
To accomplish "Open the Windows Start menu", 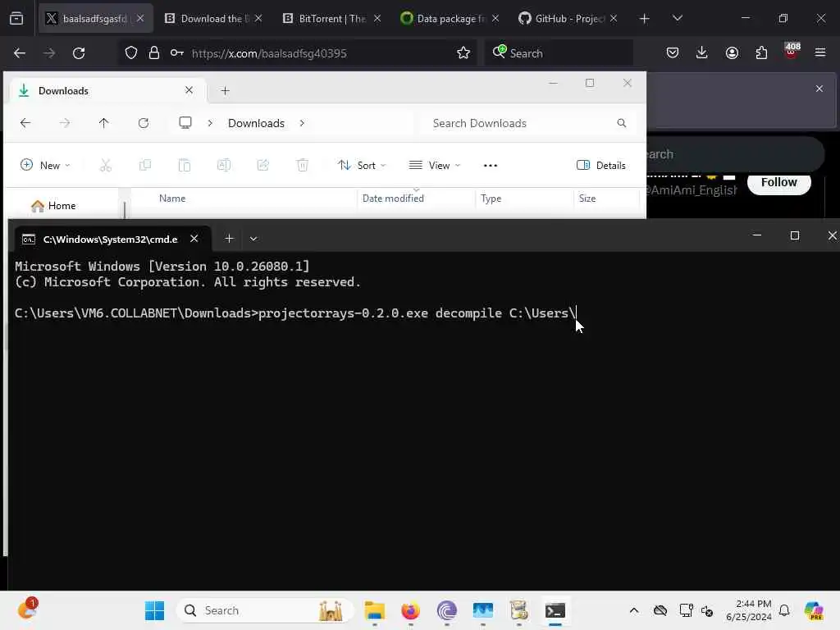I will pos(155,610).
